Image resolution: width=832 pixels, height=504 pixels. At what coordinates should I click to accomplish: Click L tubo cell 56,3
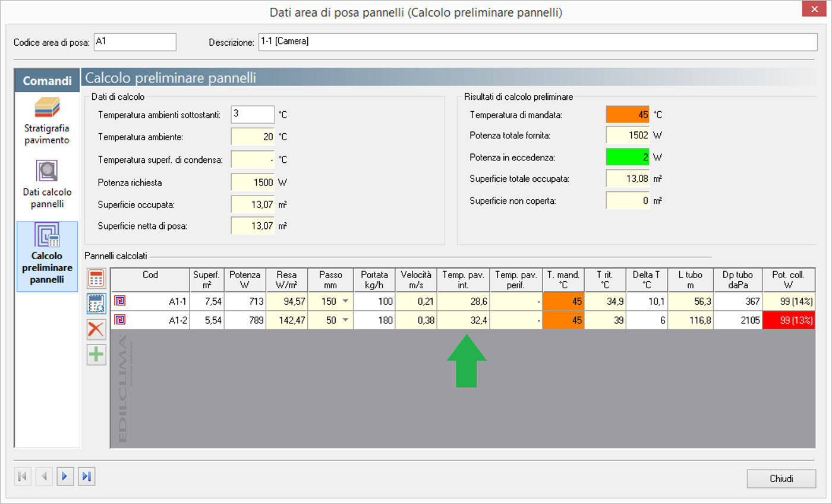pyautogui.click(x=691, y=302)
